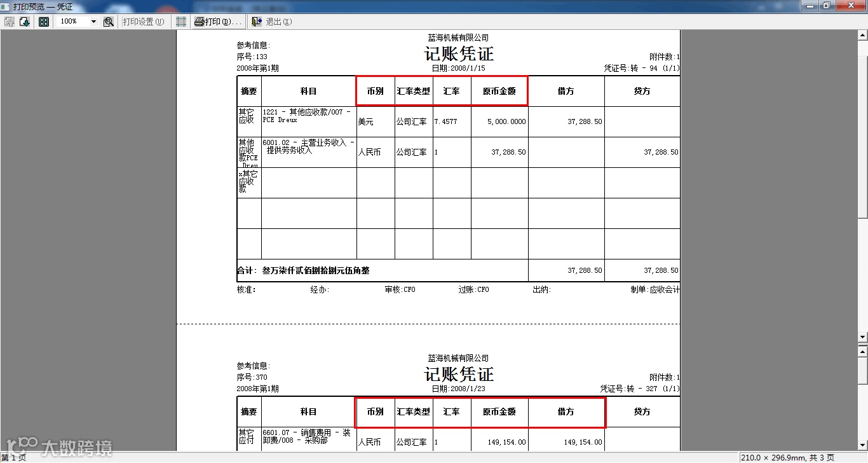The height and width of the screenshot is (463, 868).
Task: Click voucher number 转 - 94
Action: (642, 68)
